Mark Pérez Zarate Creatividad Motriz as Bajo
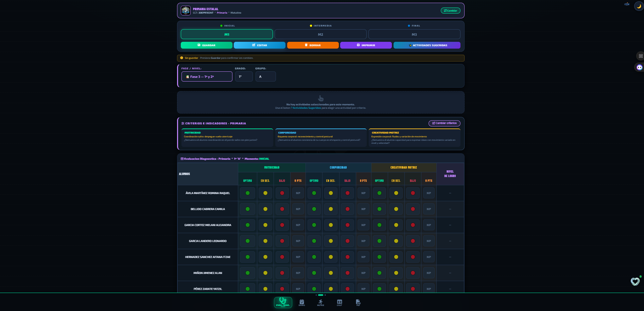This screenshot has width=644, height=311. [413, 289]
